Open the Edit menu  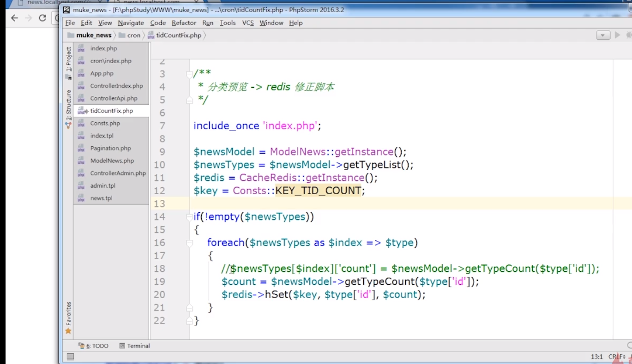tap(86, 23)
